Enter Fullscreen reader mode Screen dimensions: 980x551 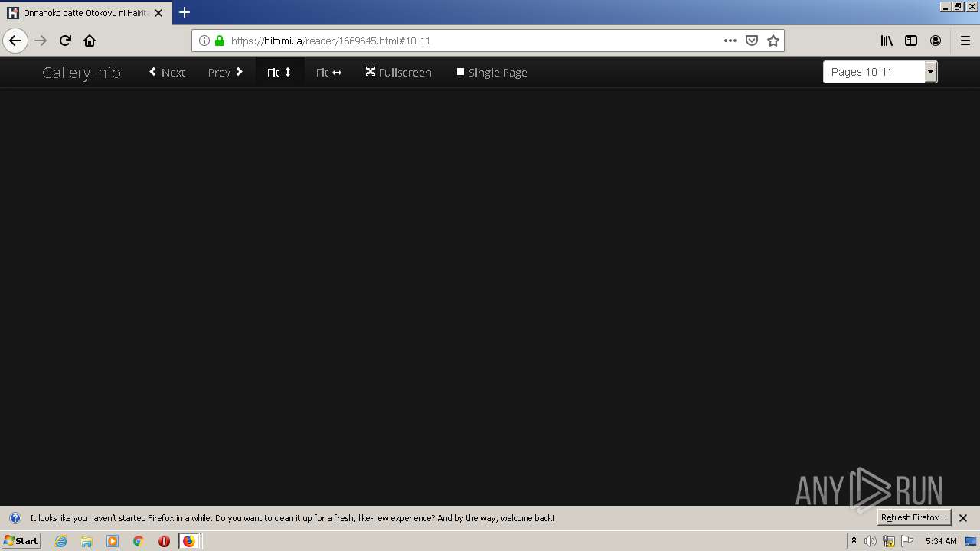398,72
